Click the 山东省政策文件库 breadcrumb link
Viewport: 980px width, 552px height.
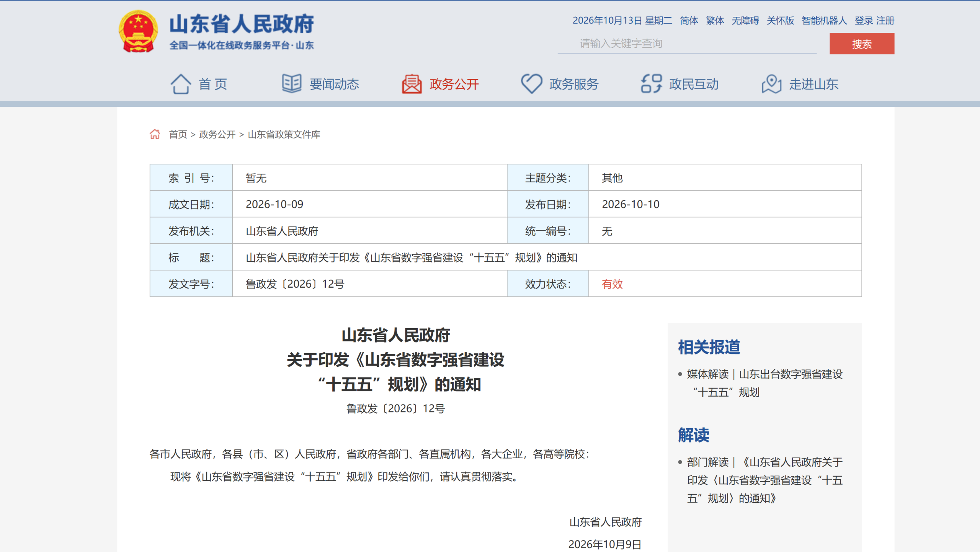(284, 134)
